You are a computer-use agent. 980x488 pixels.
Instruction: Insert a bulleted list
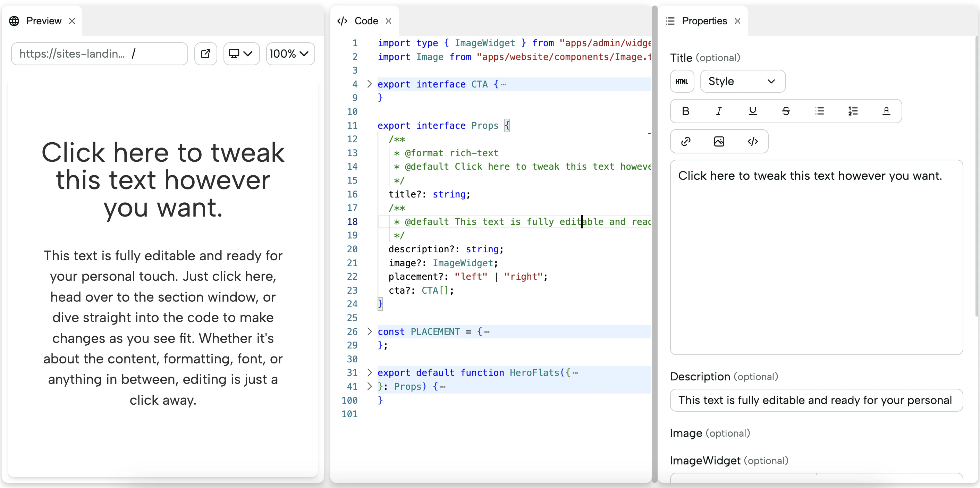tap(819, 111)
